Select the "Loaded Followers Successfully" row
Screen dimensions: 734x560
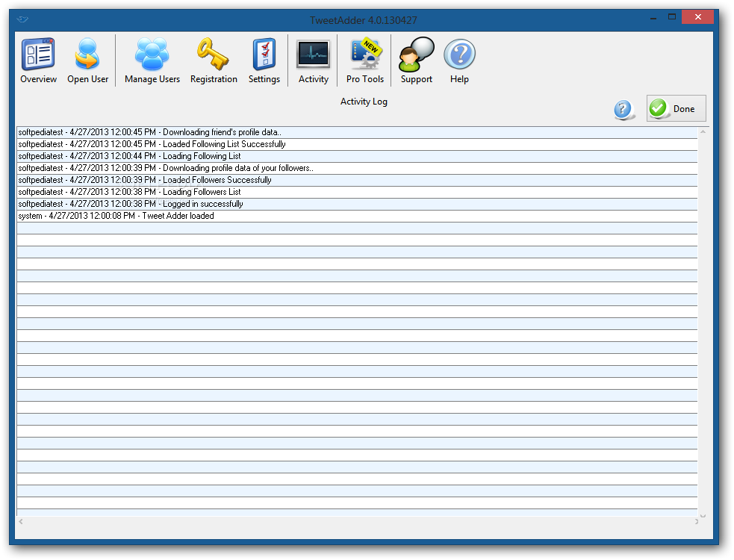point(357,180)
